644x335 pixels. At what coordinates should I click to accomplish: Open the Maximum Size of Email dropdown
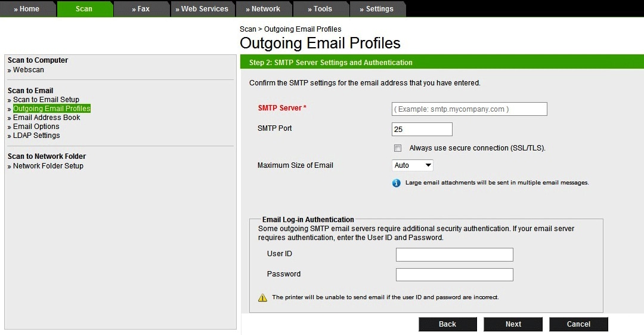[413, 165]
